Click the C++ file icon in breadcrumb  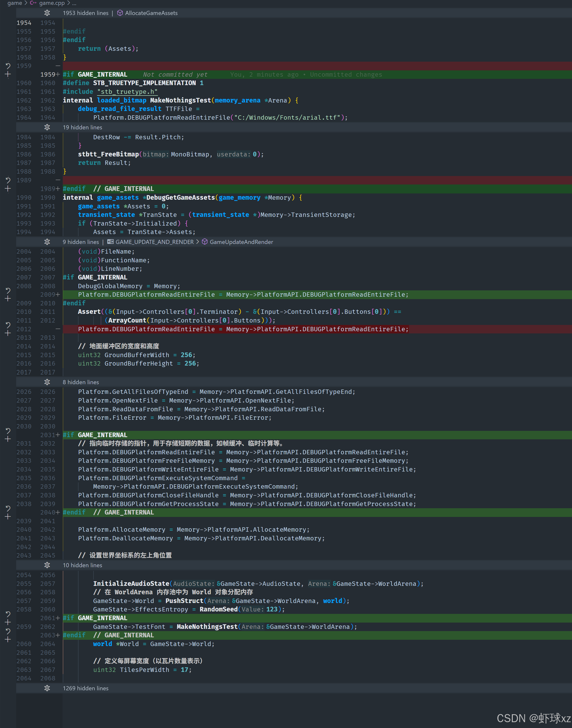coord(33,3)
